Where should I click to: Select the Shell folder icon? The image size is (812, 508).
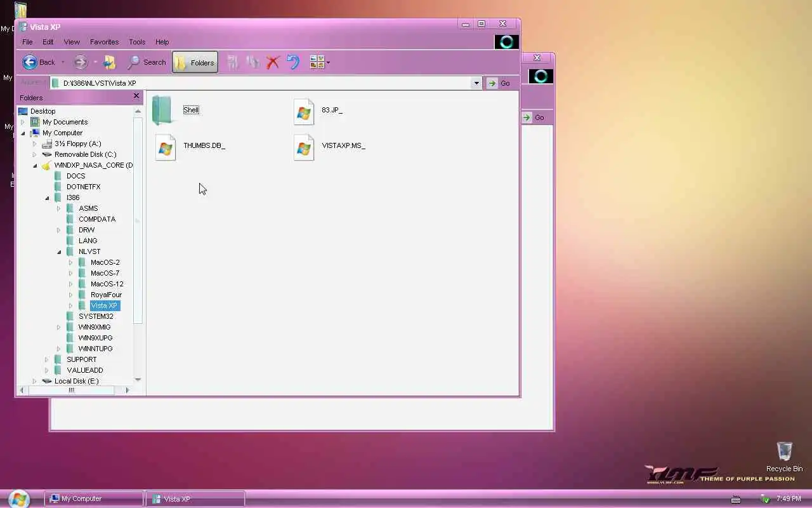tap(162, 111)
